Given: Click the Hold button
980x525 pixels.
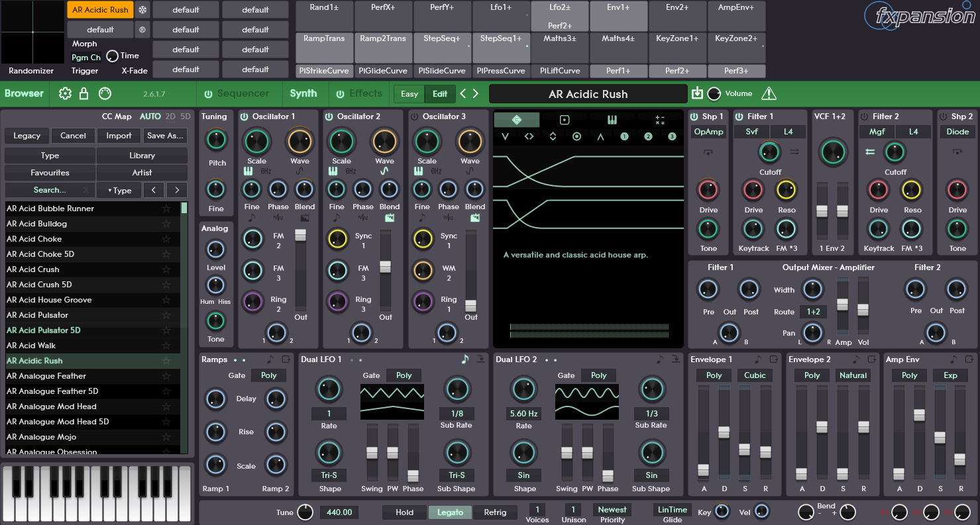Looking at the screenshot, I should coord(404,512).
